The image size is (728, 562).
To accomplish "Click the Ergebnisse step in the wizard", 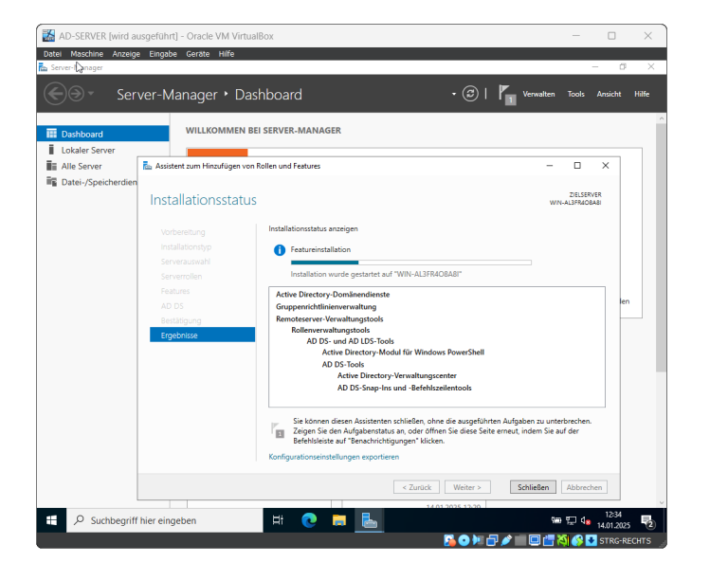I will [x=203, y=335].
